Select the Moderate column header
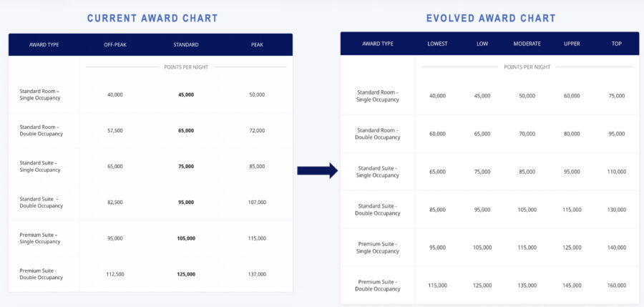This screenshot has height=307, width=644. pos(527,44)
